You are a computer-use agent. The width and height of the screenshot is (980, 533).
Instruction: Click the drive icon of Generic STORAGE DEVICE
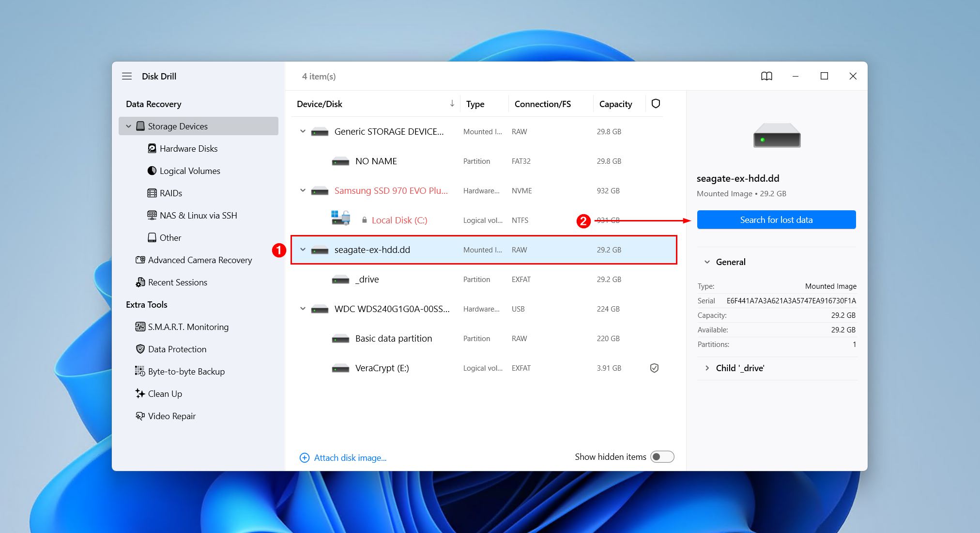pyautogui.click(x=320, y=132)
